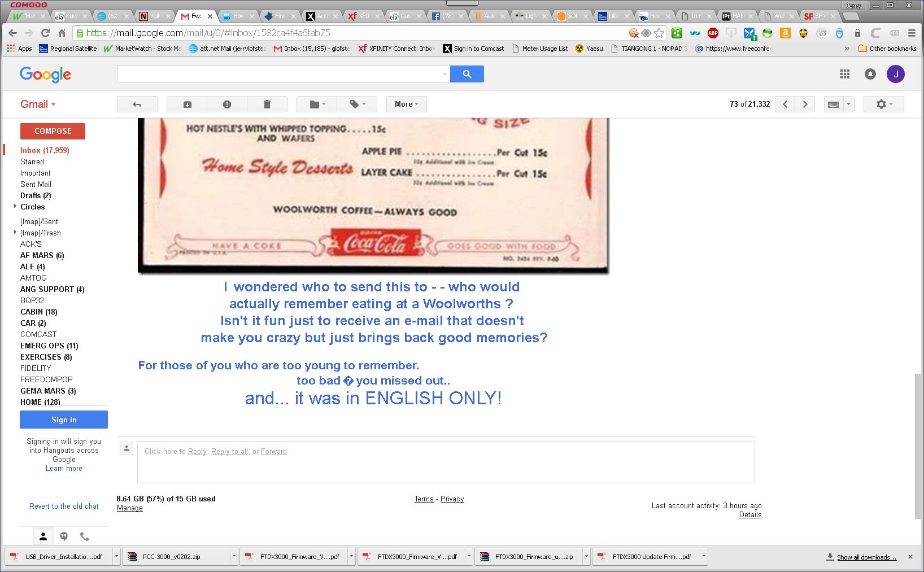Click the Amazon extension icon
The height and width of the screenshot is (572, 924).
[785, 33]
